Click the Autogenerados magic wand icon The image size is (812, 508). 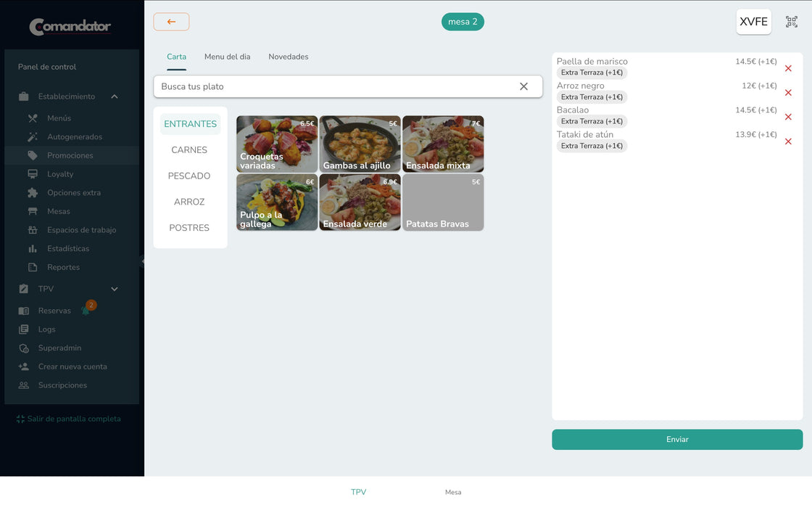click(33, 137)
